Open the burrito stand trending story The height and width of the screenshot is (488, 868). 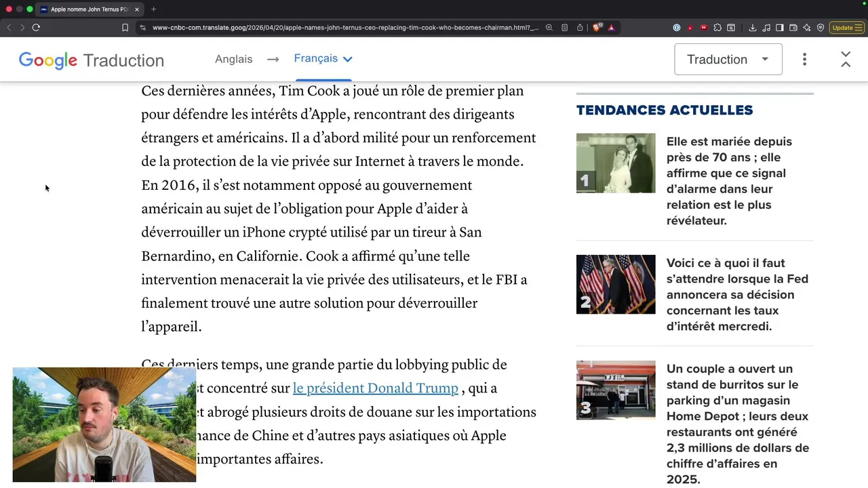click(737, 424)
